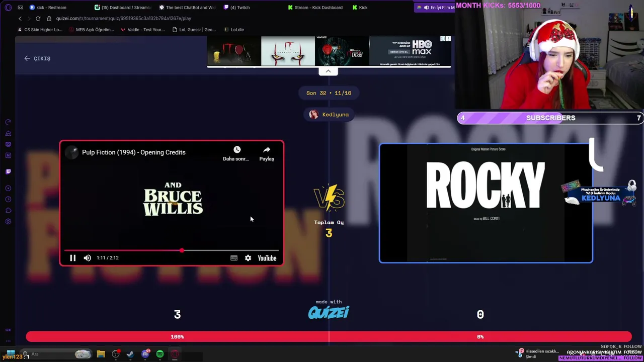644x362 pixels.
Task: Open the Valdle - Test Your... bookmark
Action: pos(143,30)
